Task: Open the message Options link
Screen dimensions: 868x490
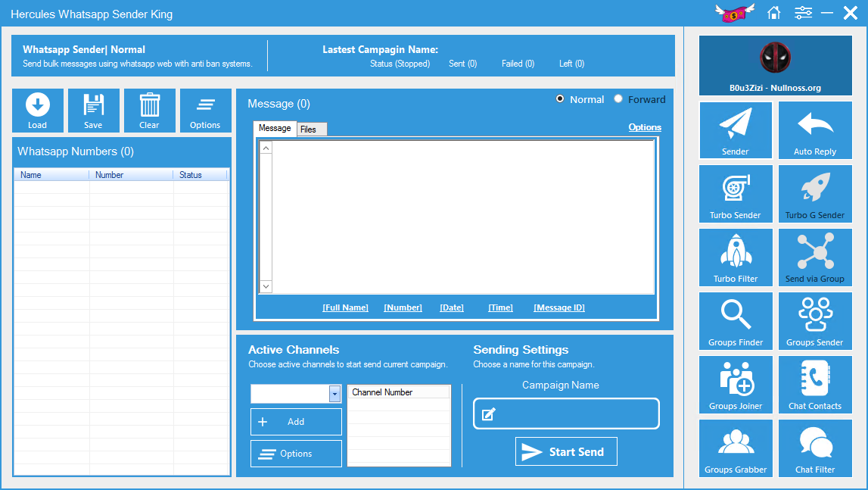Action: [645, 127]
